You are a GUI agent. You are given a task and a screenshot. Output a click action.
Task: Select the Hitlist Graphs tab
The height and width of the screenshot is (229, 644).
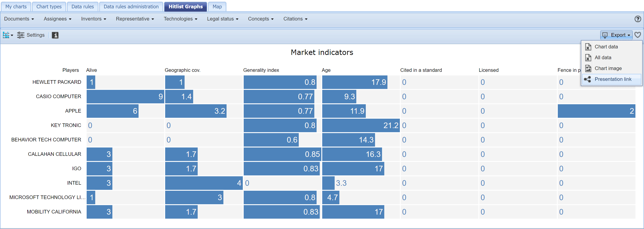click(x=185, y=7)
